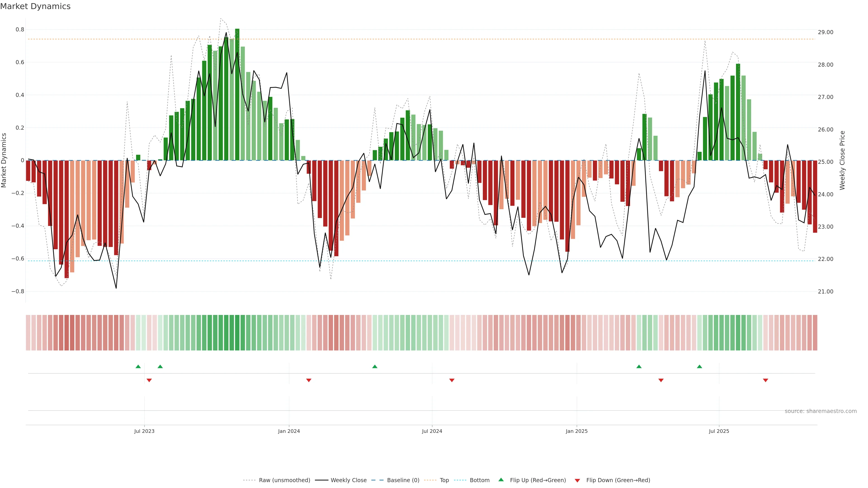
Task: Toggle the Baseline (0) legend entry
Action: [403, 480]
